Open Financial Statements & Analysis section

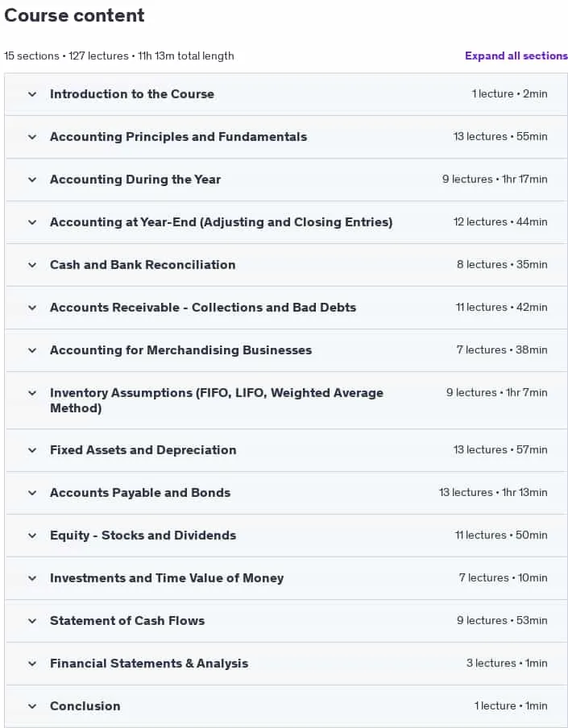tap(149, 664)
